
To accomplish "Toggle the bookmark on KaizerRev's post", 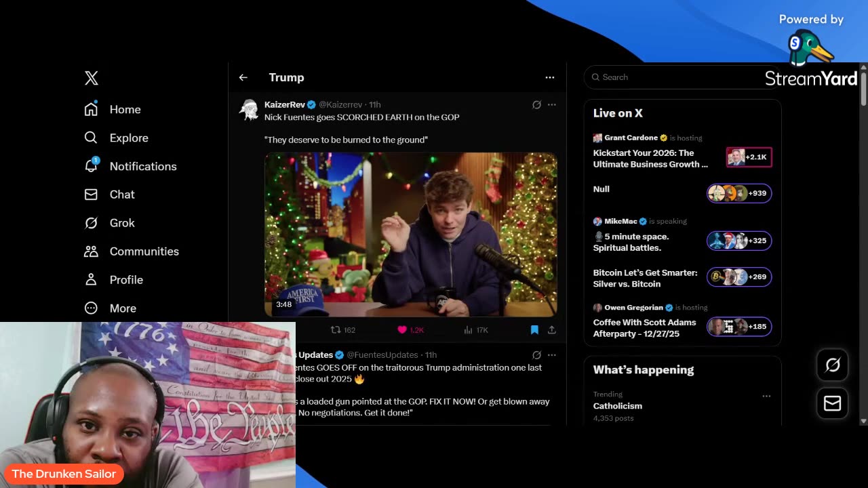I will (534, 330).
